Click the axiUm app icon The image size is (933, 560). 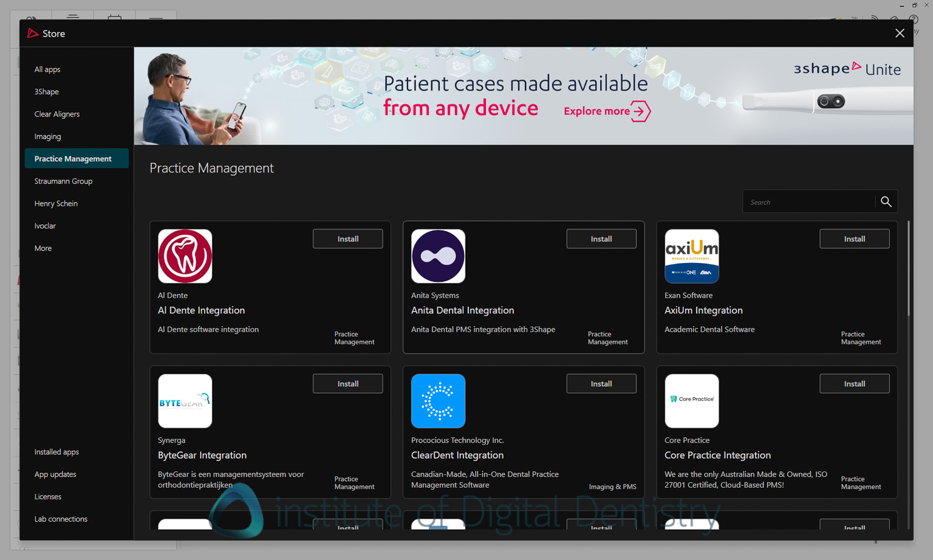click(691, 256)
